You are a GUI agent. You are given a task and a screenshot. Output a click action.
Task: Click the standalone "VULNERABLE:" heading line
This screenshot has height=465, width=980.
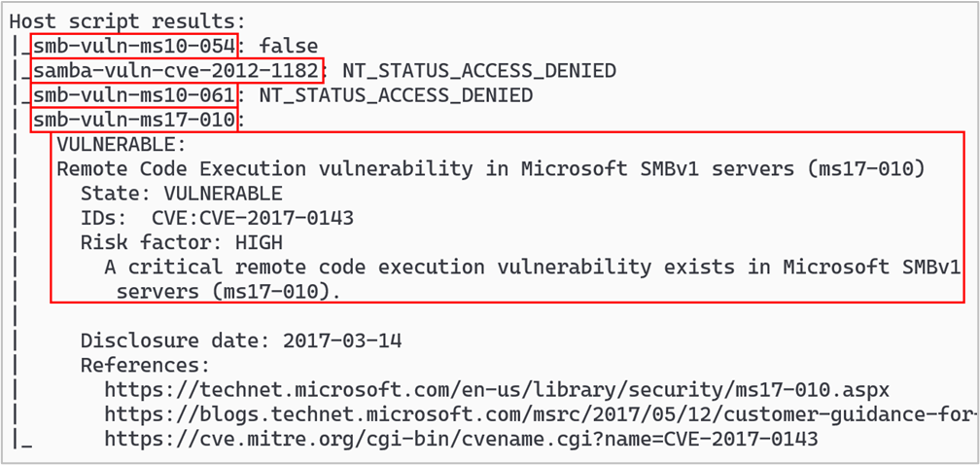click(x=121, y=145)
